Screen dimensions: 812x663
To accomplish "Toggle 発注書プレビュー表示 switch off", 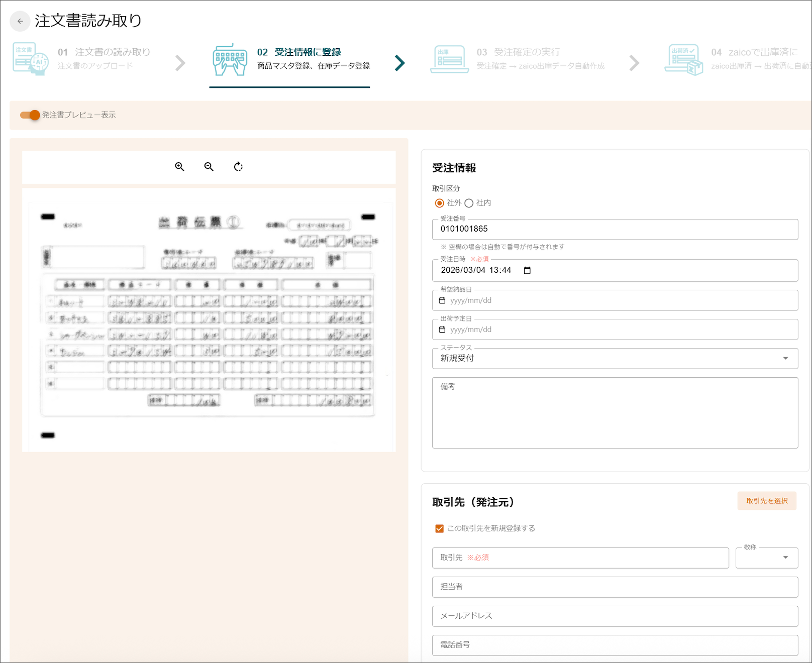I will pyautogui.click(x=30, y=115).
